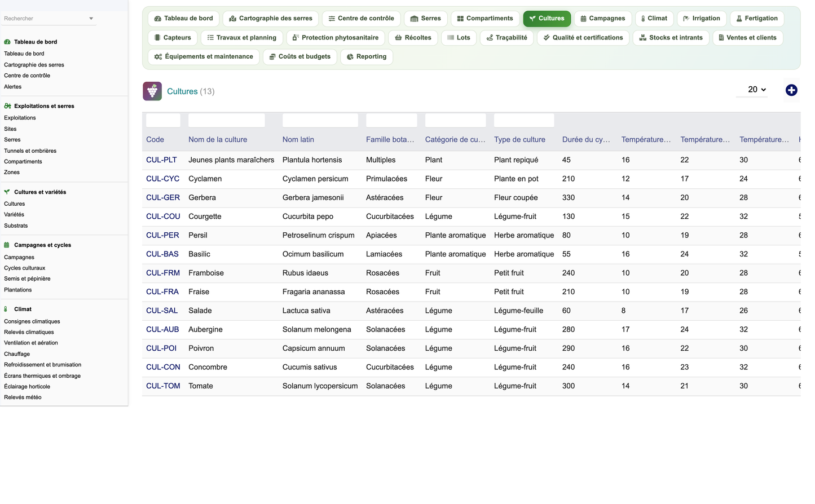815x504 pixels.
Task: Click the Travaux et planning list icon
Action: tap(210, 38)
